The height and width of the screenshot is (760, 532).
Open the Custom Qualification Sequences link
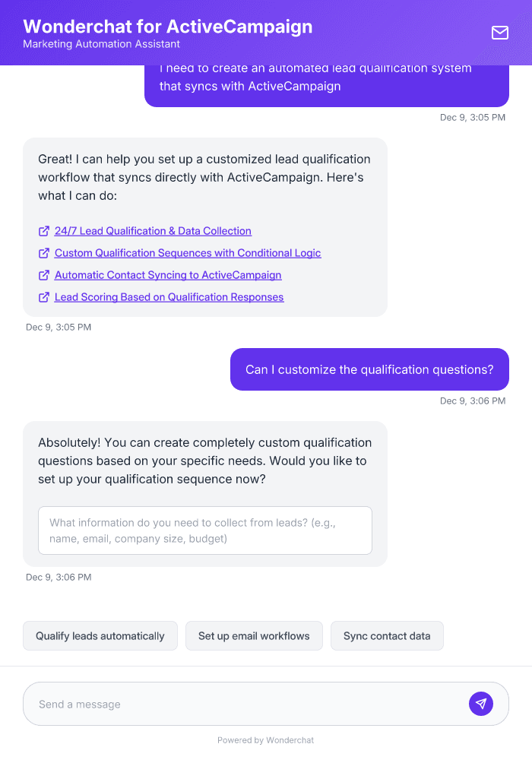(x=187, y=253)
